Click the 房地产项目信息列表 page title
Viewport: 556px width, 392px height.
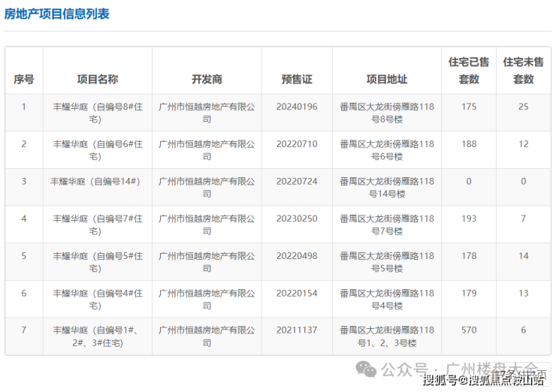pyautogui.click(x=56, y=14)
